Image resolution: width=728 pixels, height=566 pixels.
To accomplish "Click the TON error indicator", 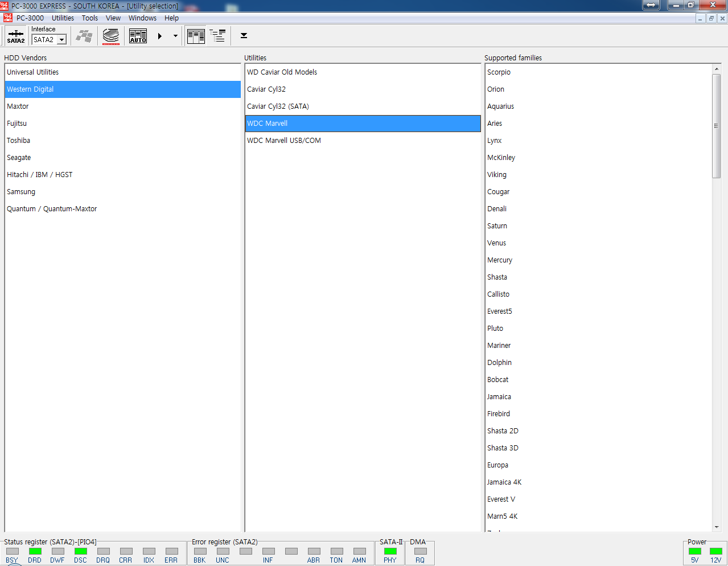I will coord(336,551).
